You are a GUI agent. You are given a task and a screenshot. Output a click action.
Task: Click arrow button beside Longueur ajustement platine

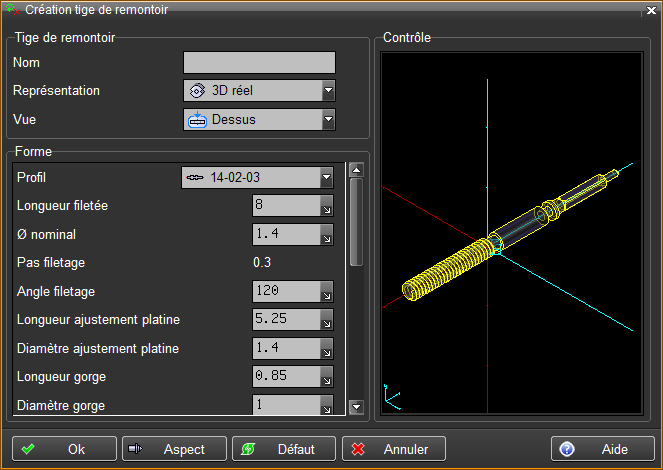coord(327,320)
